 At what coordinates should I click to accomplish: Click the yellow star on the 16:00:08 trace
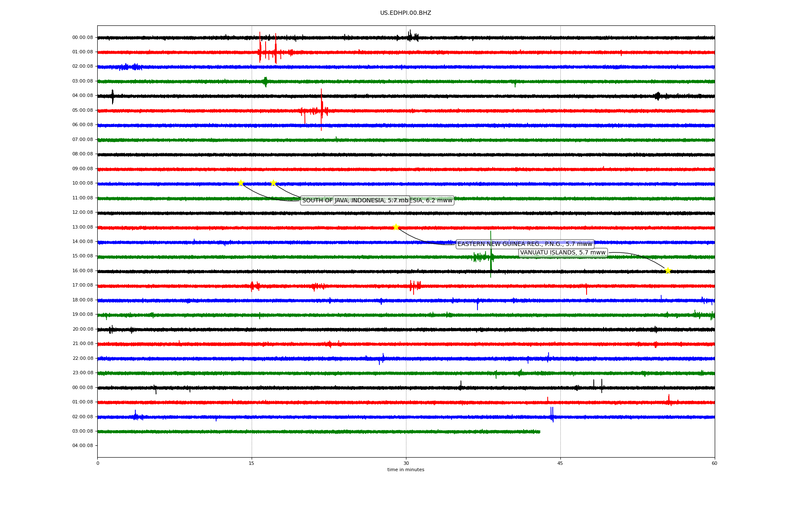(668, 271)
